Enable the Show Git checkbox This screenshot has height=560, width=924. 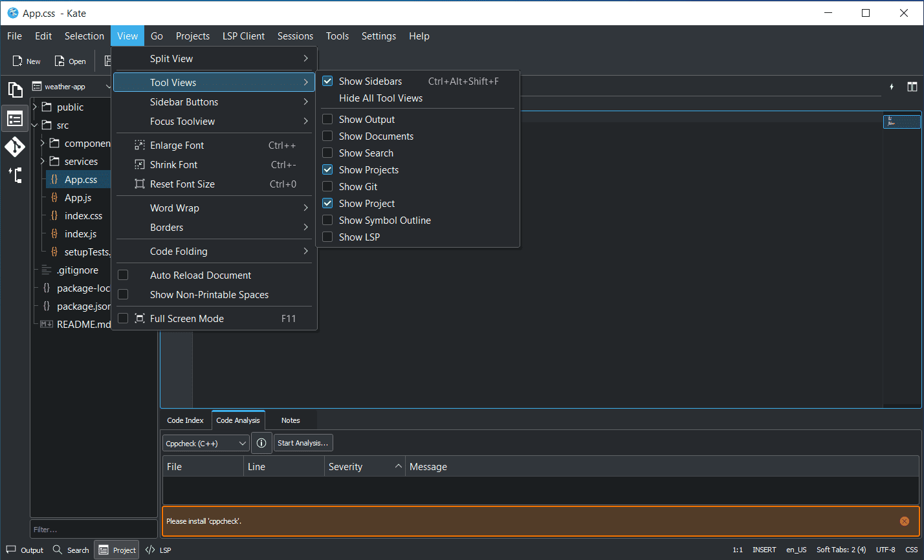[327, 187]
